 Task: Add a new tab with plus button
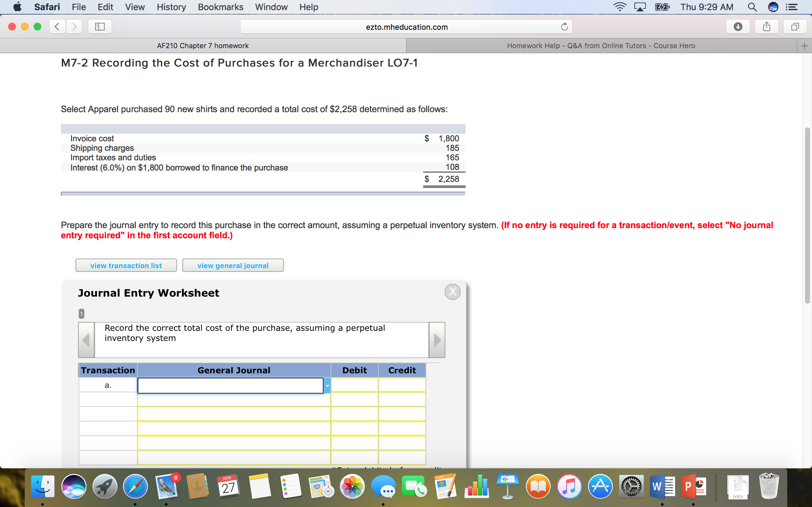coord(804,46)
